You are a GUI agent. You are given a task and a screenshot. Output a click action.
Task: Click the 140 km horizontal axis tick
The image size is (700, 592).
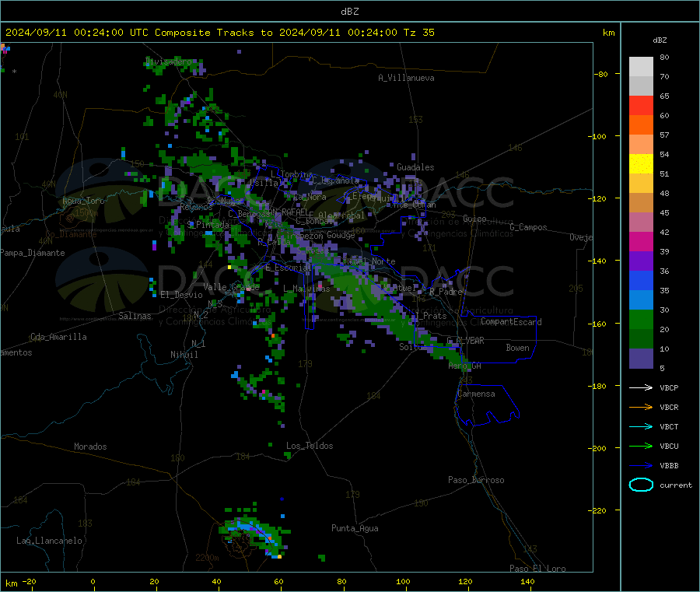click(x=527, y=581)
